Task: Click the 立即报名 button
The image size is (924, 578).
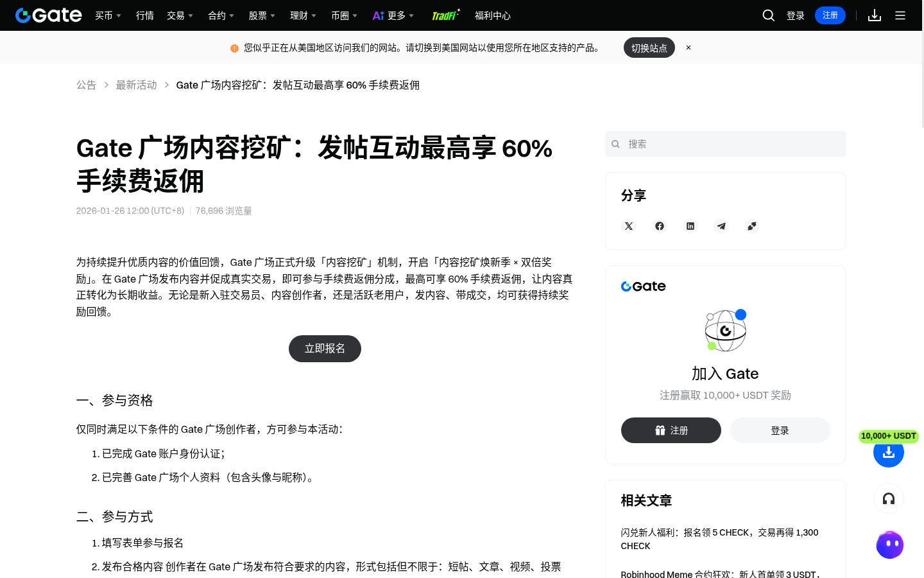Action: 325,349
